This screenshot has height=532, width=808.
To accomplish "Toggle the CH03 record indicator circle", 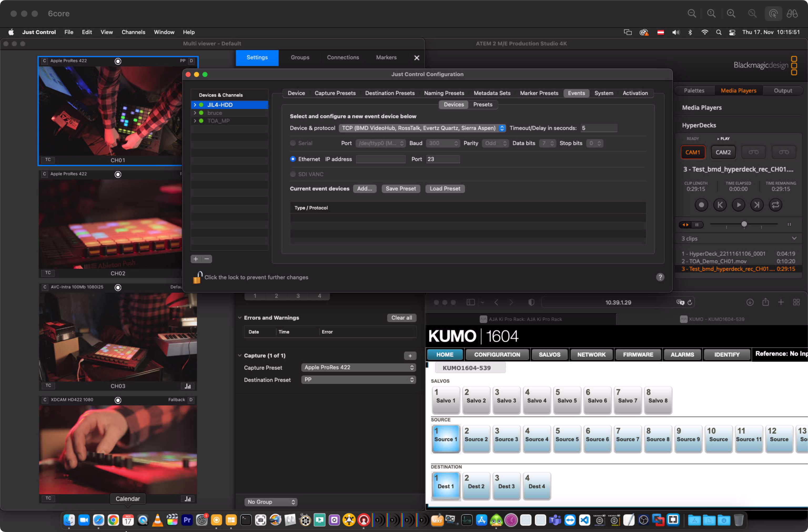I will pos(118,287).
